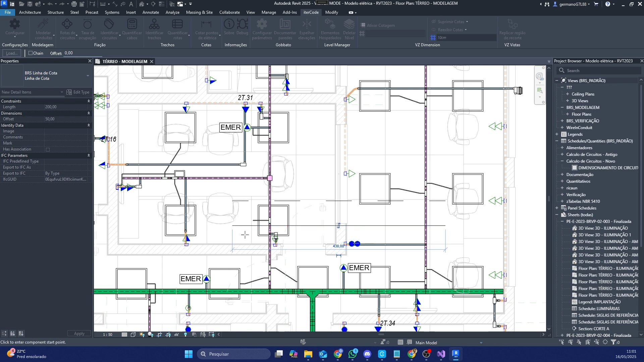Open the Annotate ribbon tab
The height and width of the screenshot is (362, 644).
[x=151, y=12]
